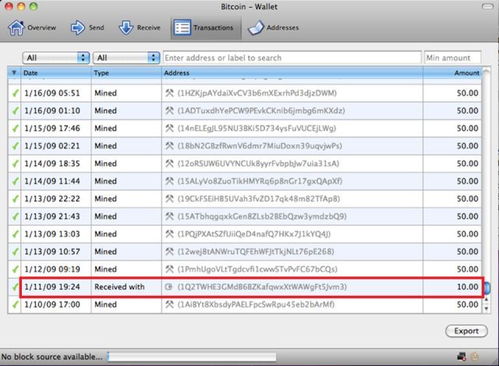499x366 pixels.
Task: Select address starting 18bN2GBzfRwnV6dmr7
Action: tap(260, 146)
